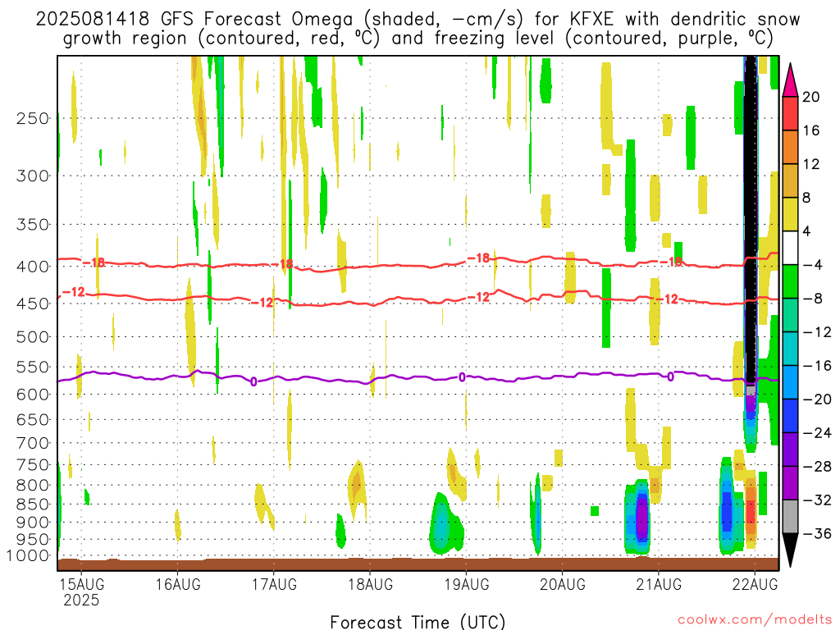Click the red -18 contour label near 19AUG

pyautogui.click(x=478, y=258)
